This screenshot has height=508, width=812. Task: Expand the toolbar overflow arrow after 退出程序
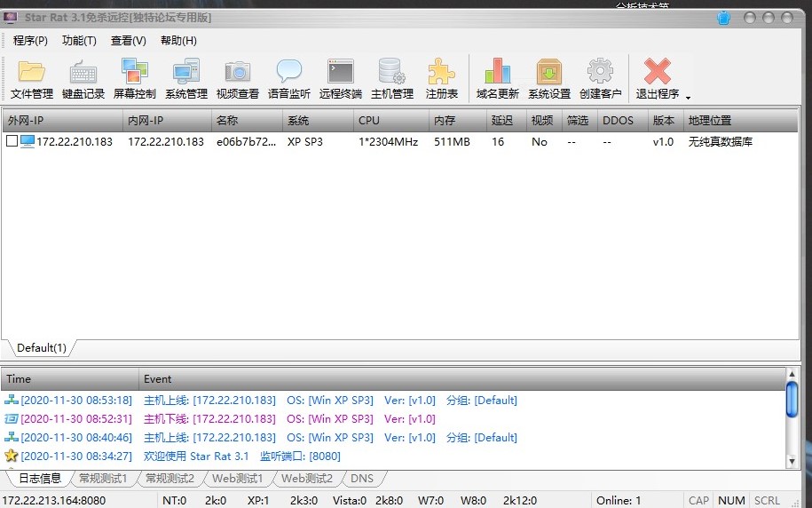click(x=689, y=98)
